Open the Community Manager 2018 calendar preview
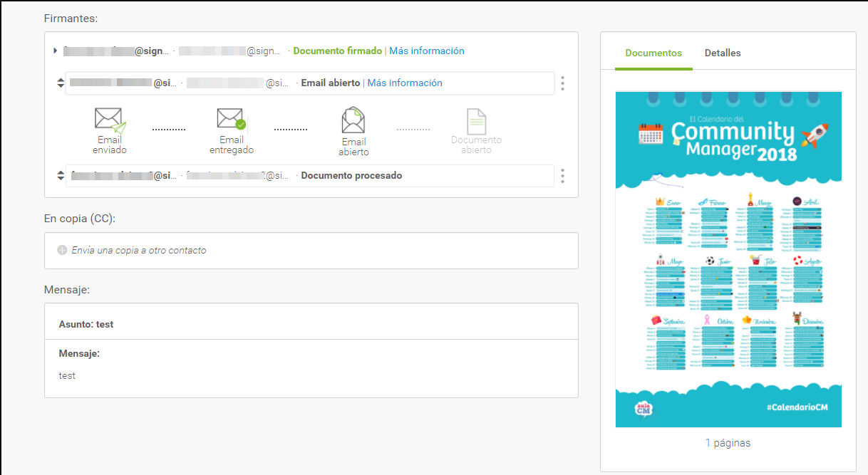868x475 pixels. point(728,259)
